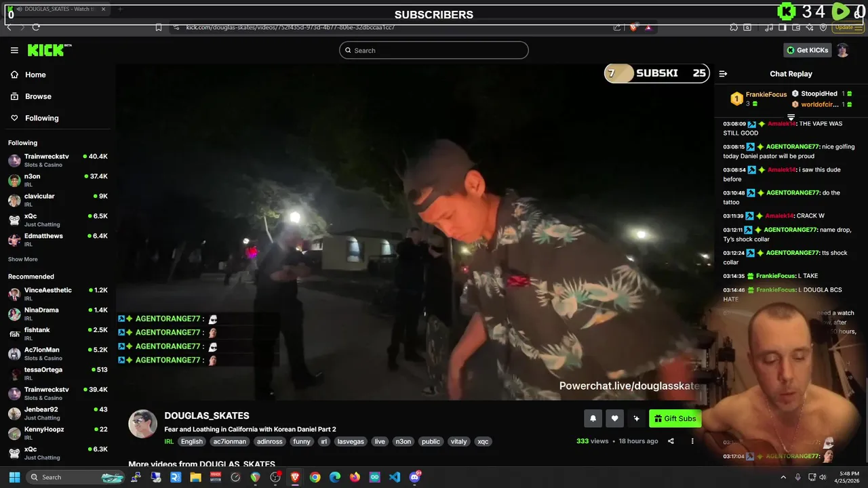Click the ac7ionman tag
The width and height of the screenshot is (868, 488).
tap(229, 441)
